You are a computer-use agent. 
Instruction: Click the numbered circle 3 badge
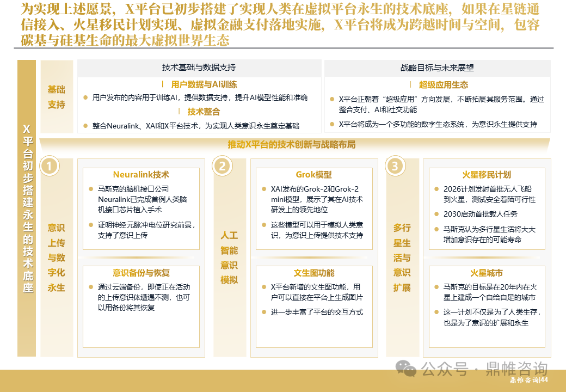(x=395, y=167)
